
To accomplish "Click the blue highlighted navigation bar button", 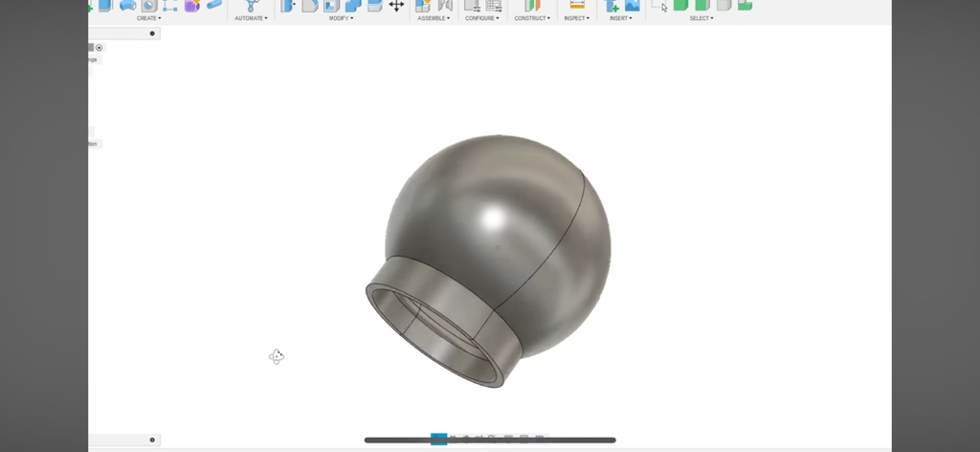I will coord(438,439).
